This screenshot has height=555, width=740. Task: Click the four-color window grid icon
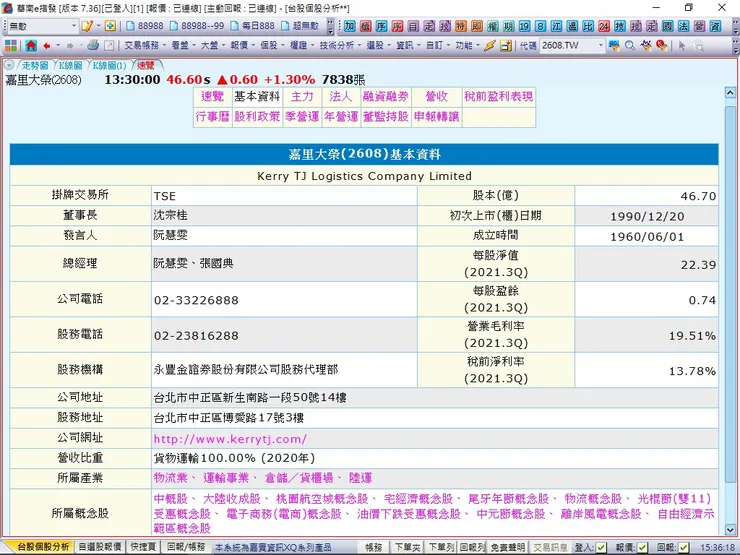pyautogui.click(x=10, y=45)
